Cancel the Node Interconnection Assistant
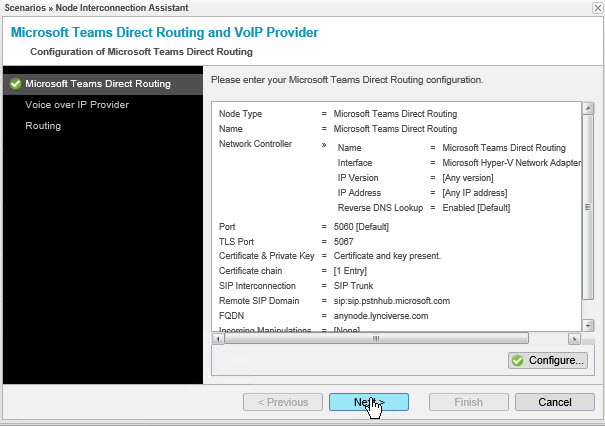Viewport: 605px width, 426px height. pos(554,402)
